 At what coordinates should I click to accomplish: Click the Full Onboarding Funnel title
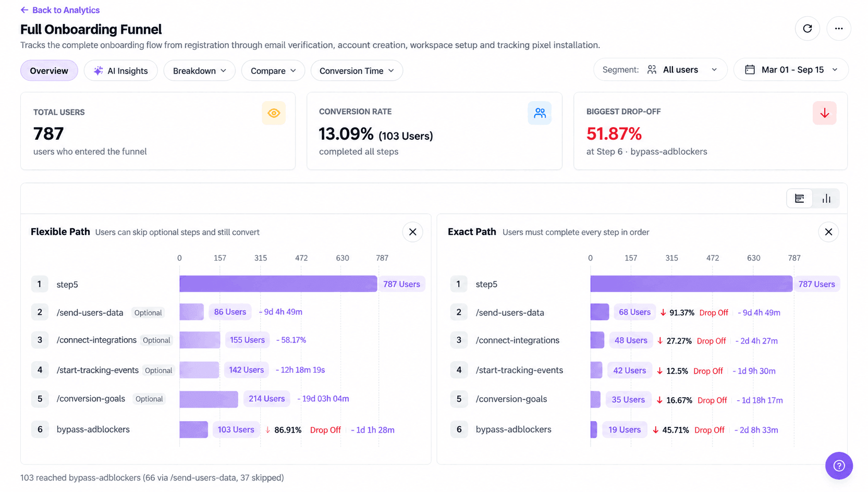click(x=91, y=29)
